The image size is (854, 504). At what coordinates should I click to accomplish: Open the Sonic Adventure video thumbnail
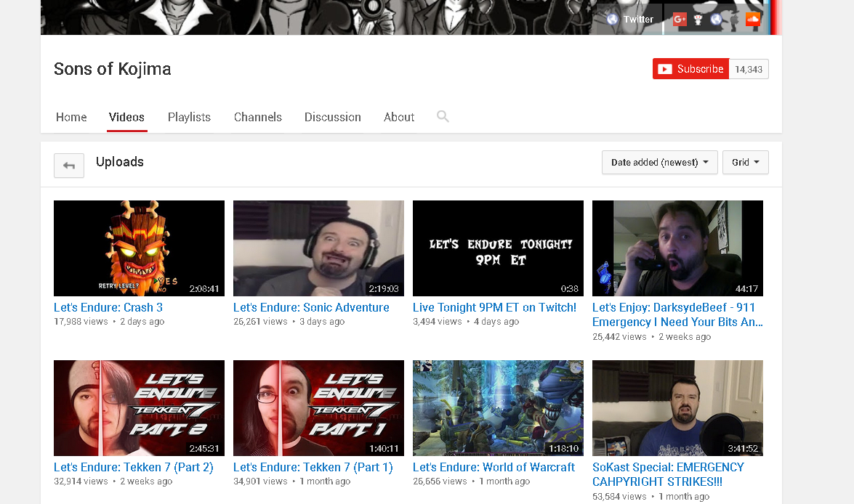(x=318, y=248)
